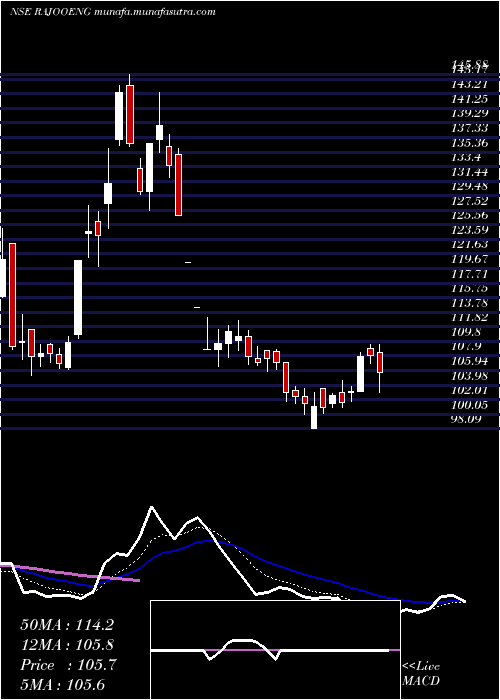Click the 12MA : 105.8 readout

tap(67, 645)
